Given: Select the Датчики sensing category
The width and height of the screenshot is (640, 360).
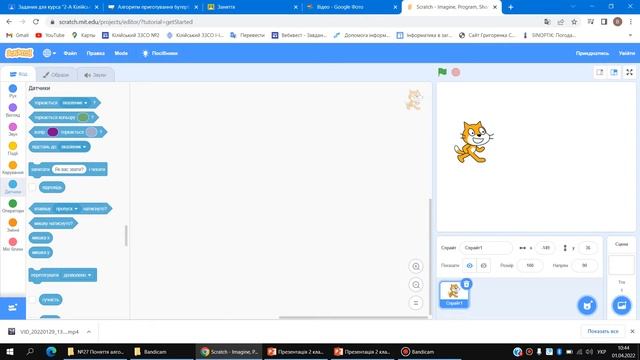Looking at the screenshot, I should click(x=13, y=187).
